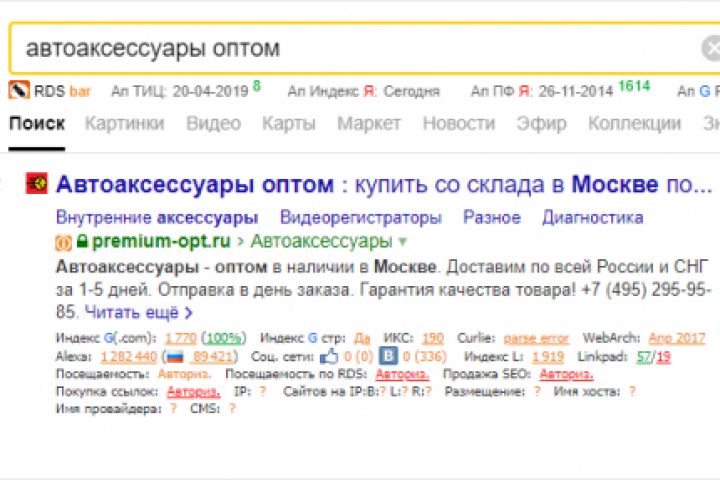
Task: Click the Автоаксессуары breadcrumb link
Action: pos(321,241)
